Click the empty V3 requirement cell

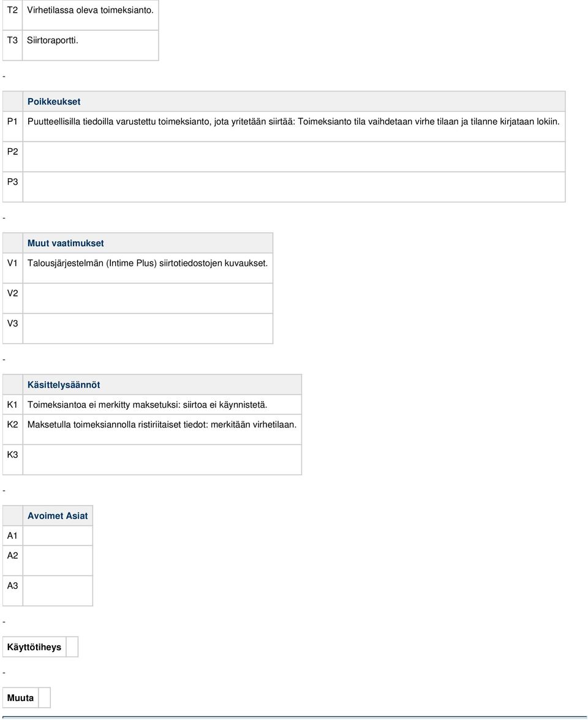point(148,329)
